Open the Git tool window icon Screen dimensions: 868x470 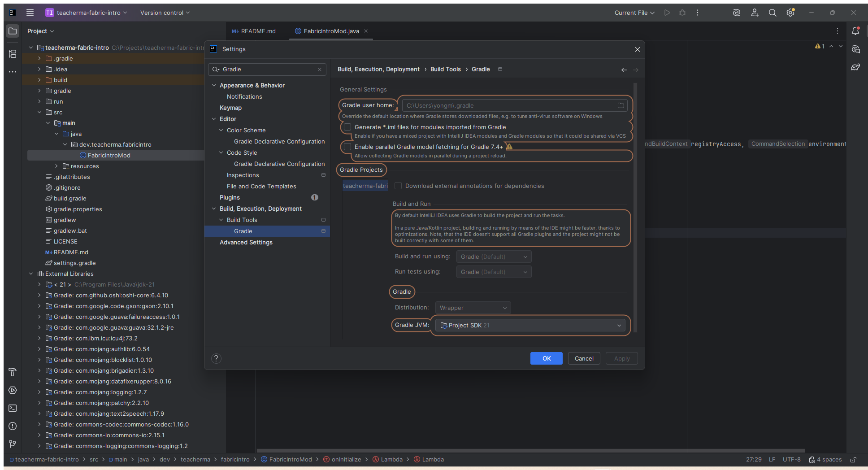tap(13, 444)
